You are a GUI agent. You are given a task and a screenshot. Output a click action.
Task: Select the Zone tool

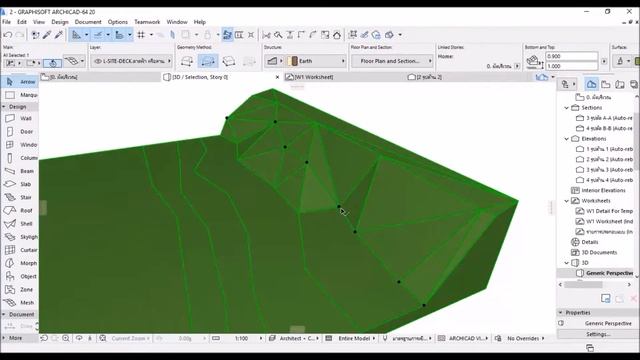20,289
